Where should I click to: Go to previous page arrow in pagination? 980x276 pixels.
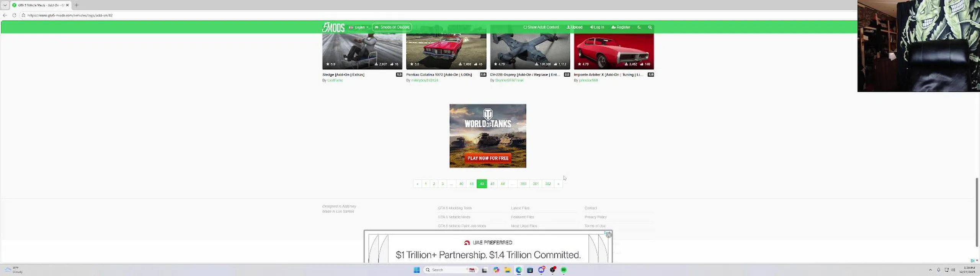point(417,184)
